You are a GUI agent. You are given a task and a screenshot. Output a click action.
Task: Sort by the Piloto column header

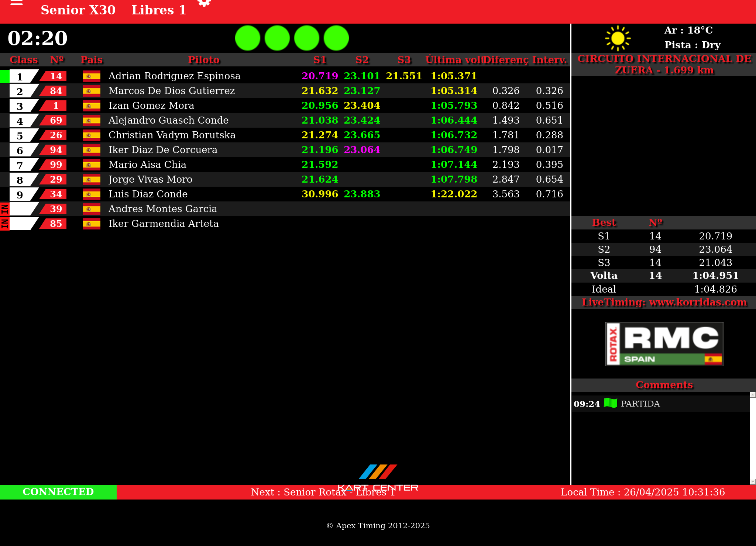(204, 60)
